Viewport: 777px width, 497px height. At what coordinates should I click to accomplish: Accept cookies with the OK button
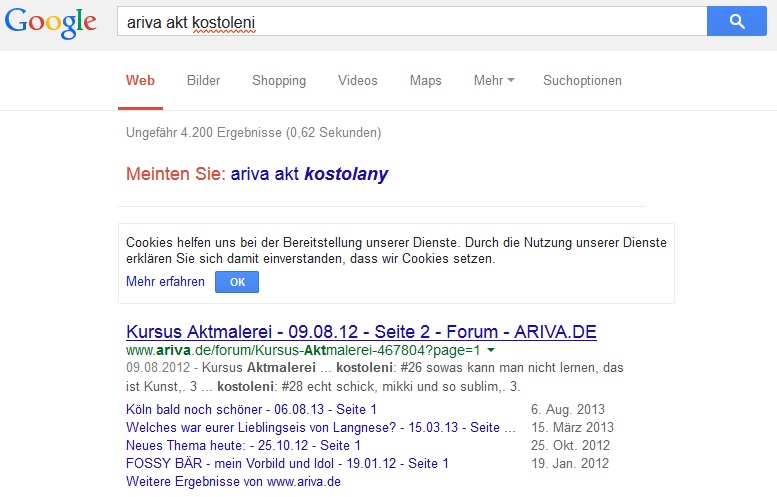coord(237,282)
